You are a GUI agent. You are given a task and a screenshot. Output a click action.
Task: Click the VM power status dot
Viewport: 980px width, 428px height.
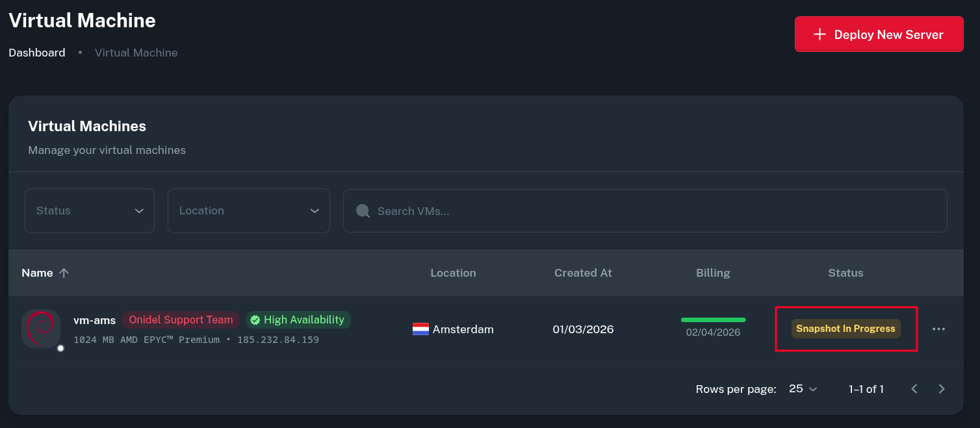pos(60,348)
